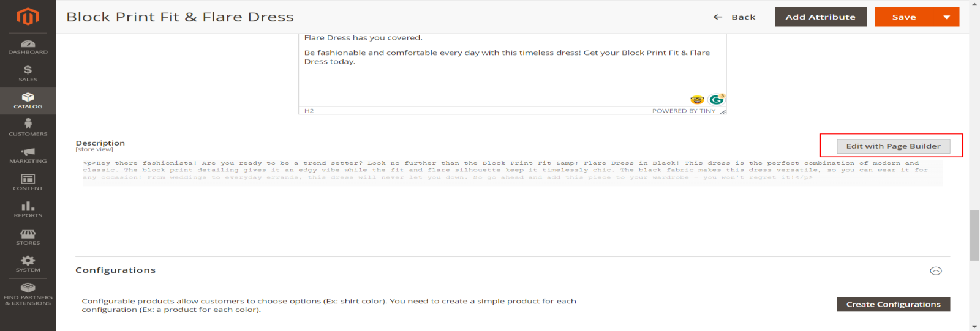980x331 pixels.
Task: Click Edit with Page Builder
Action: (x=893, y=146)
